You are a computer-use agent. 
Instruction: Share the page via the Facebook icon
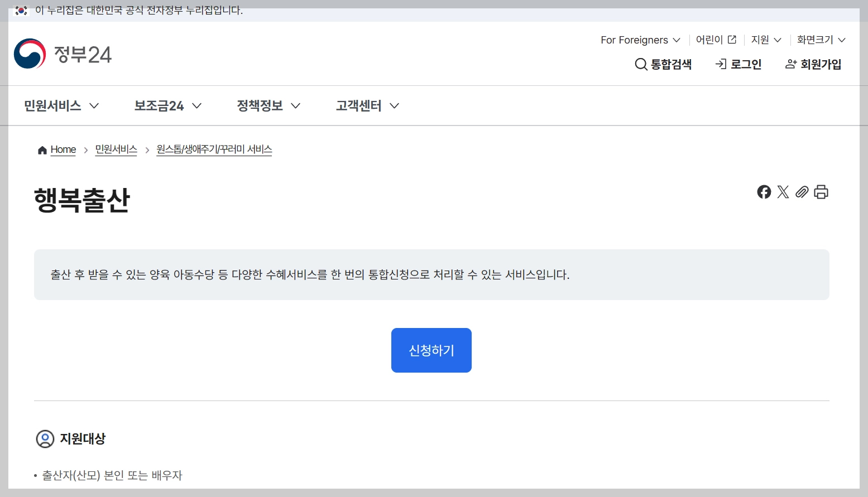click(x=764, y=192)
